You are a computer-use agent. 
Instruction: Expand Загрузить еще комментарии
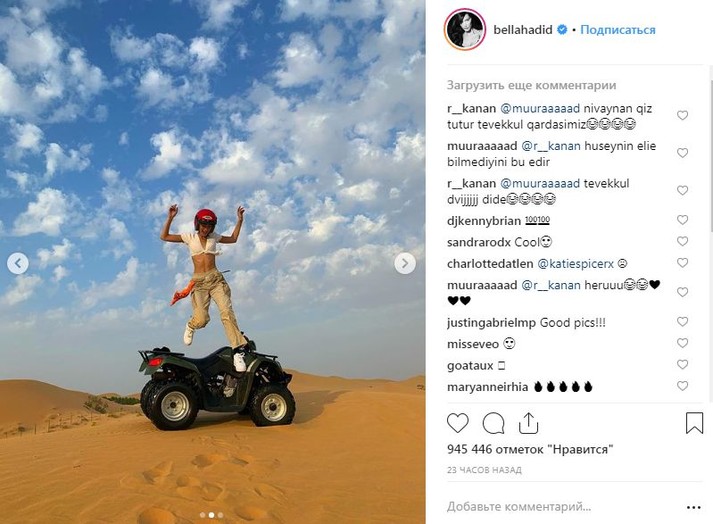(532, 85)
